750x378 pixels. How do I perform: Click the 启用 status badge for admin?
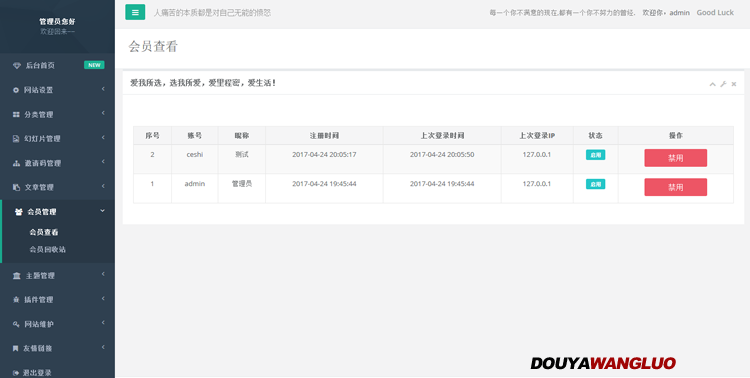(596, 184)
